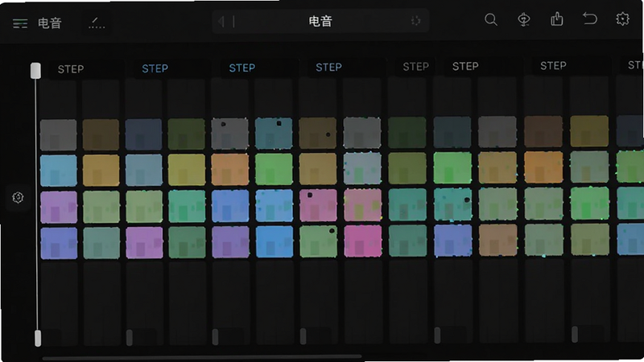Open search with the magnifier icon
The image size is (644, 362).
(491, 19)
